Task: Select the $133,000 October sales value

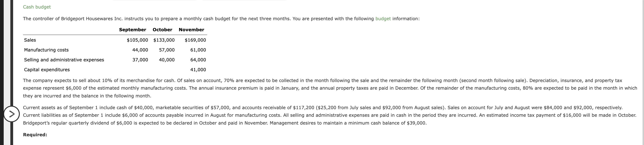Action: pyautogui.click(x=164, y=40)
